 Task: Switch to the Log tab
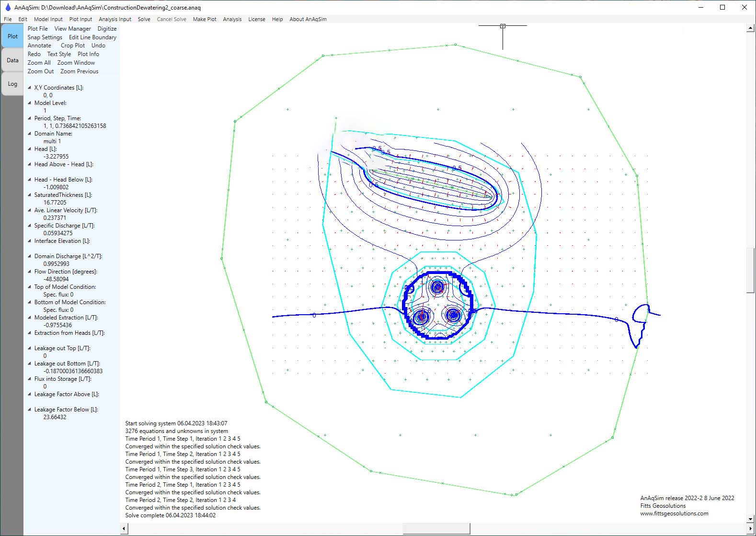coord(12,84)
